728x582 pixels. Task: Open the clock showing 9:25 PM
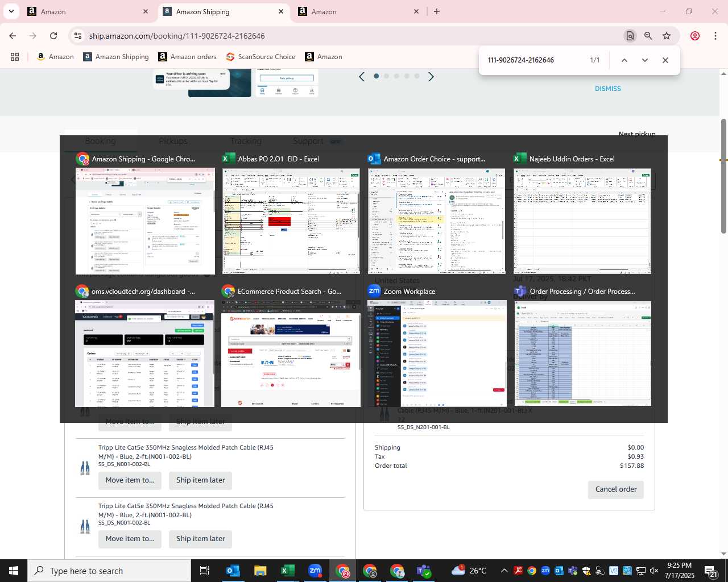[680, 571]
